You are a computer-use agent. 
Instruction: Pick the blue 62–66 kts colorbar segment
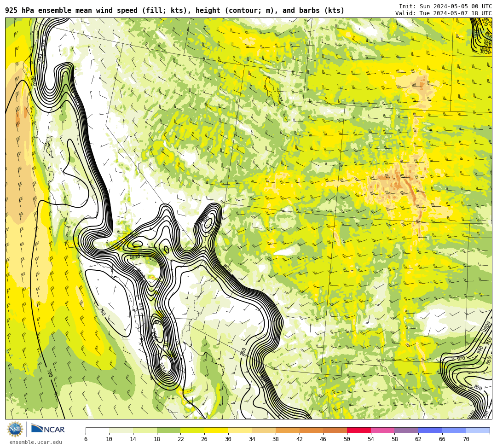pyautogui.click(x=430, y=430)
